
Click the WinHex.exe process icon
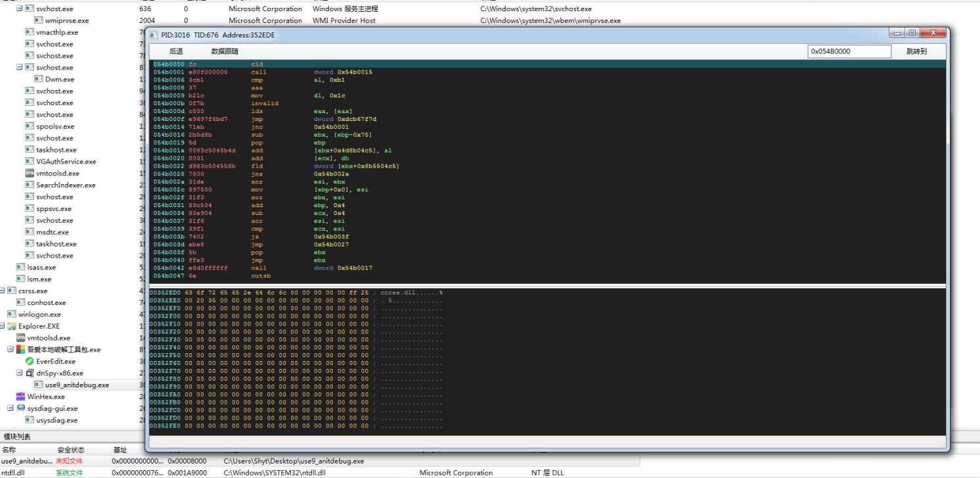pos(20,396)
